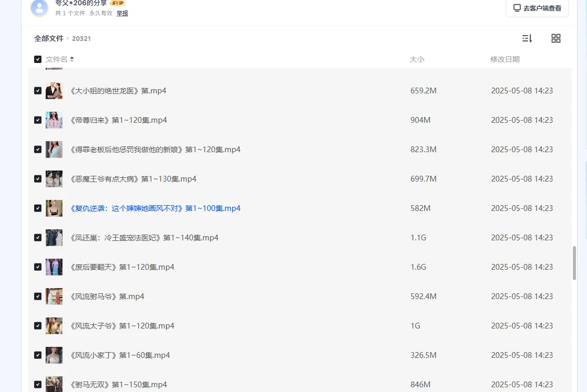The width and height of the screenshot is (587, 392).
Task: Select the 20321 folder breadcrumb
Action: pos(81,38)
